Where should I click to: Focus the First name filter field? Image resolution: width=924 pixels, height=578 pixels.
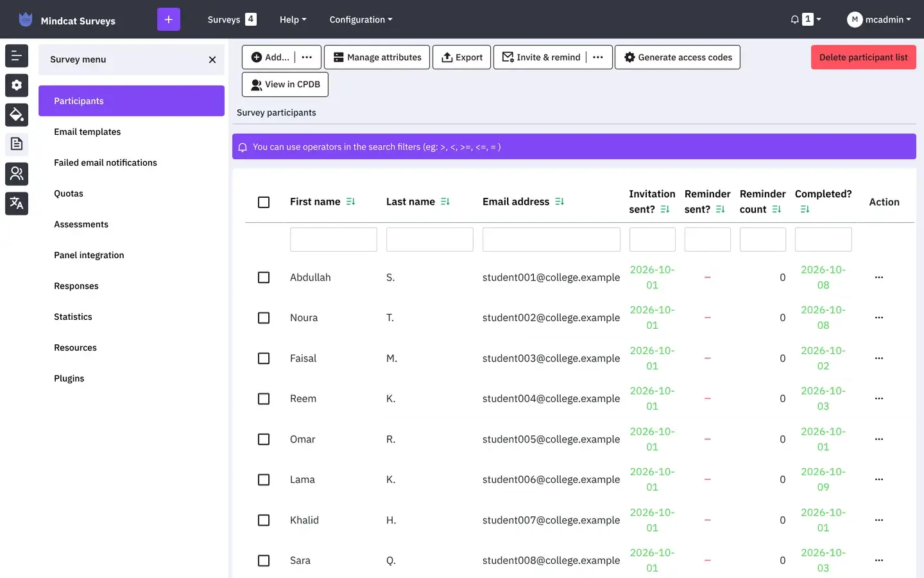[x=334, y=240]
